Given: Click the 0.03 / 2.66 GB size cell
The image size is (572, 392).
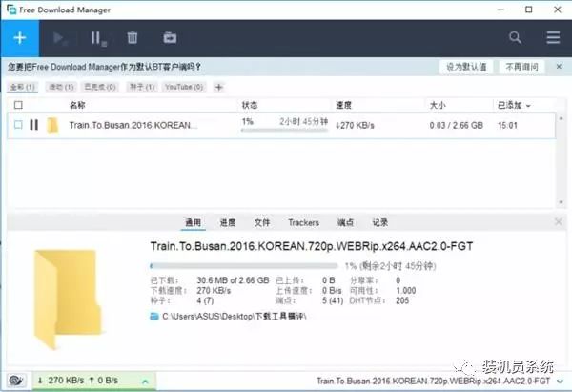Looking at the screenshot, I should pos(456,125).
